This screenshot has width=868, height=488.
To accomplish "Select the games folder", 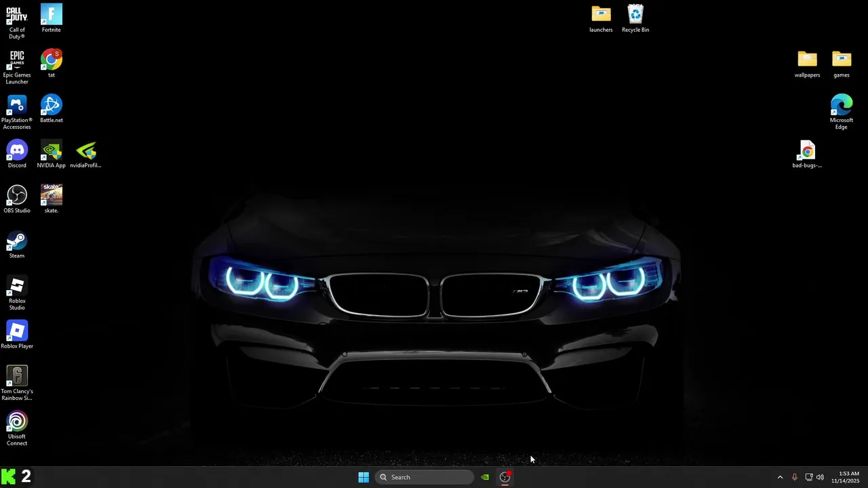I will click(842, 64).
